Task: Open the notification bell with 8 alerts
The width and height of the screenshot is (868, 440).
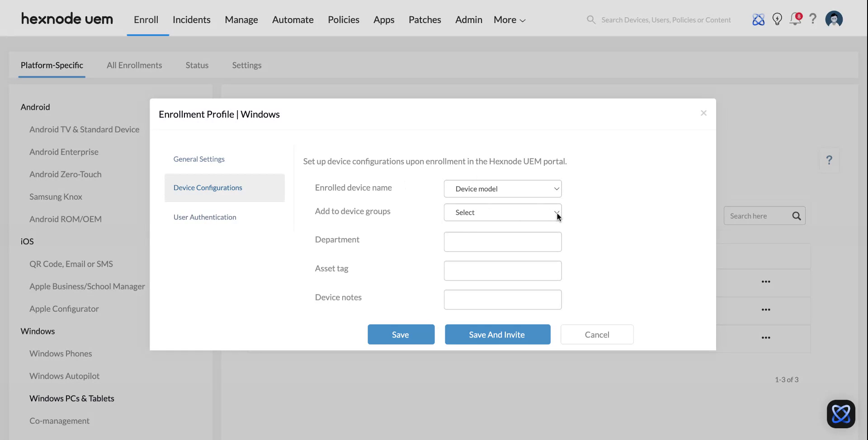Action: point(795,19)
